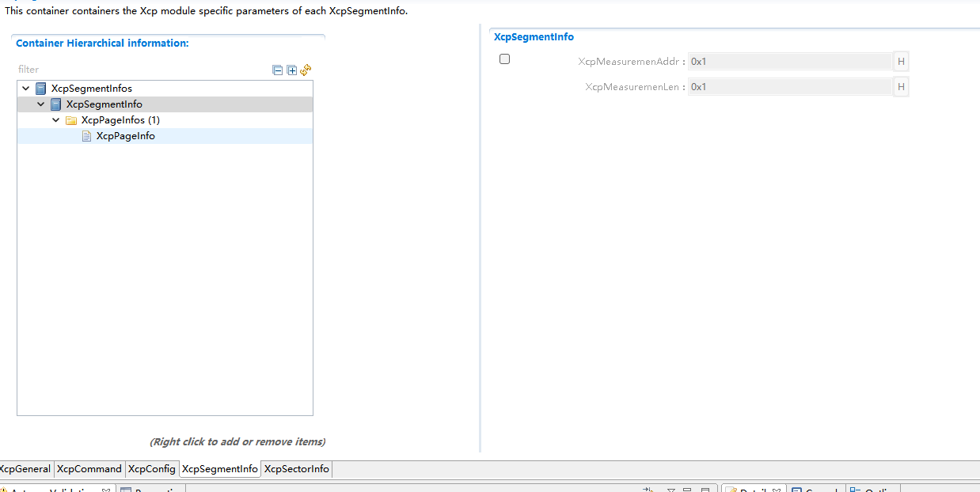Screen dimensions: 980x492
Task: Collapse the XcpPageInfos (1) folder
Action: point(56,120)
